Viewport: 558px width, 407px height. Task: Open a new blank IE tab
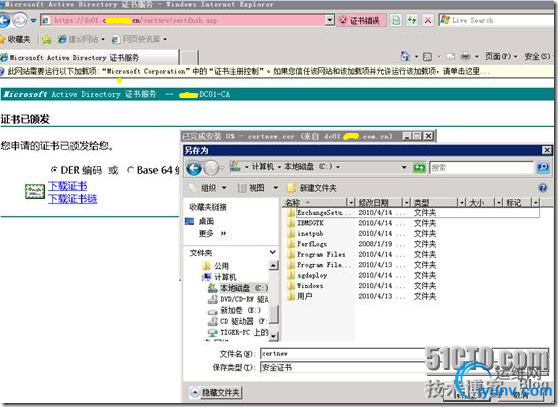[189, 57]
